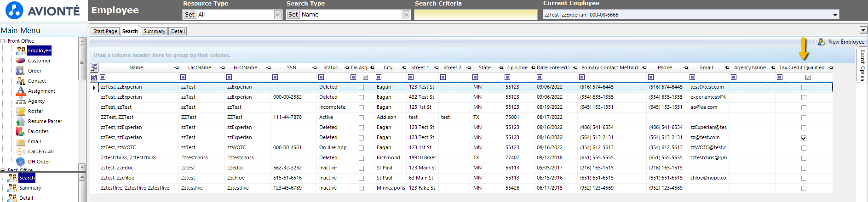Viewport: 868px width, 202px height.
Task: Collapse the Front Office tree node
Action: click(x=3, y=41)
